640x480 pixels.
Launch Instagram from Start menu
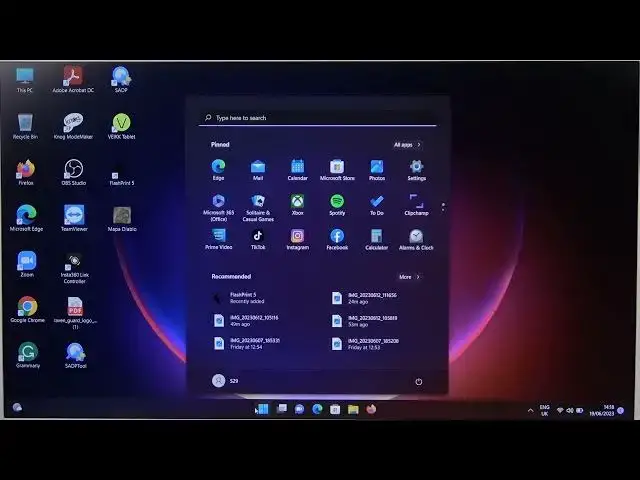click(297, 238)
